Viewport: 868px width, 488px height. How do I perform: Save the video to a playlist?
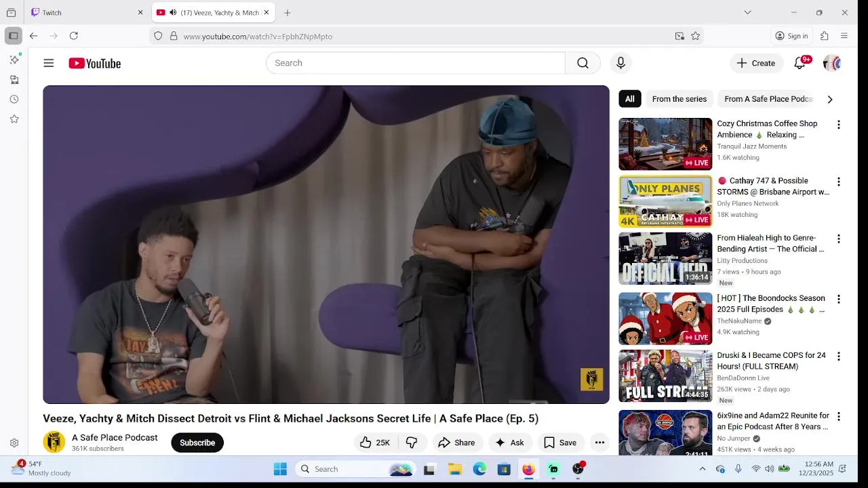pos(561,443)
